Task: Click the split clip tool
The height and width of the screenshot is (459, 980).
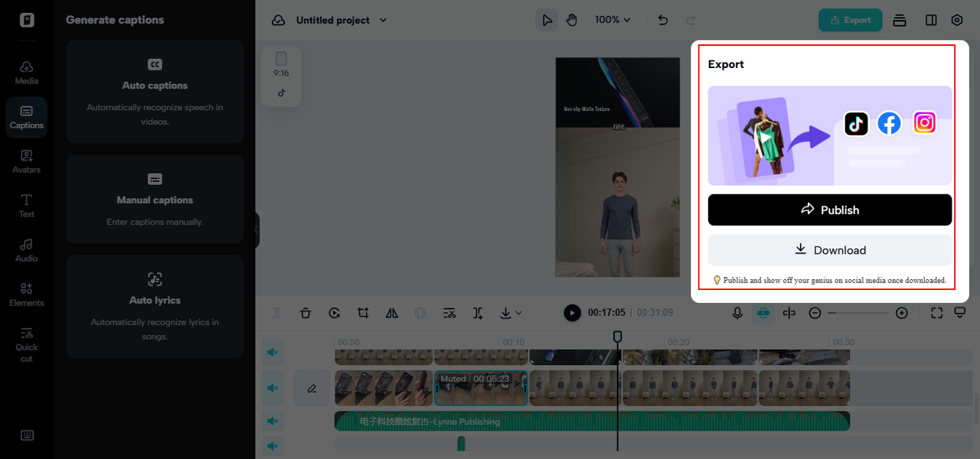Action: [x=277, y=313]
